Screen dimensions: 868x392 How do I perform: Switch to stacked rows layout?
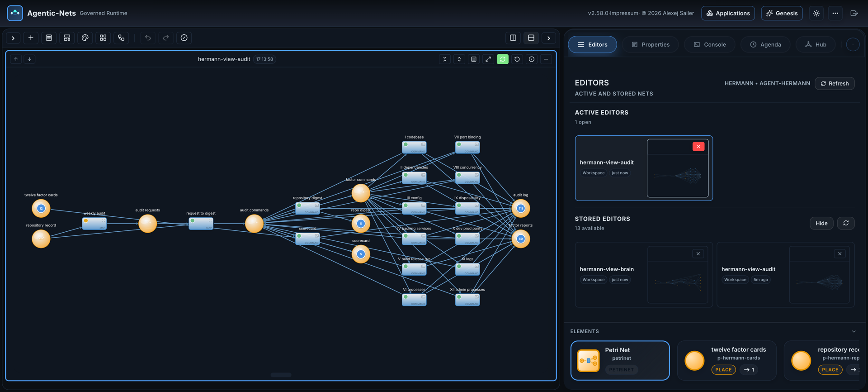pyautogui.click(x=531, y=38)
